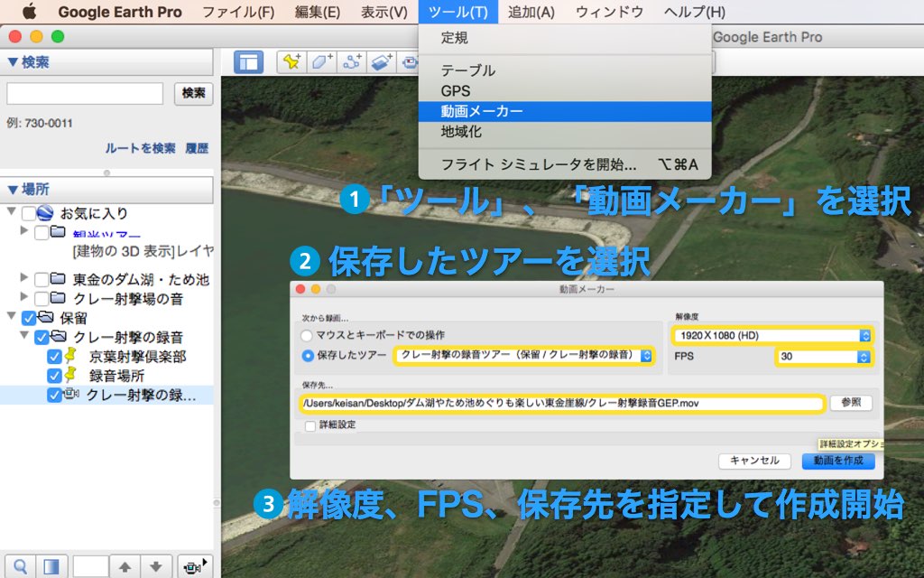The image size is (924, 578).
Task: Check the クレー射撃場の音 folder checkbox
Action: [42, 298]
